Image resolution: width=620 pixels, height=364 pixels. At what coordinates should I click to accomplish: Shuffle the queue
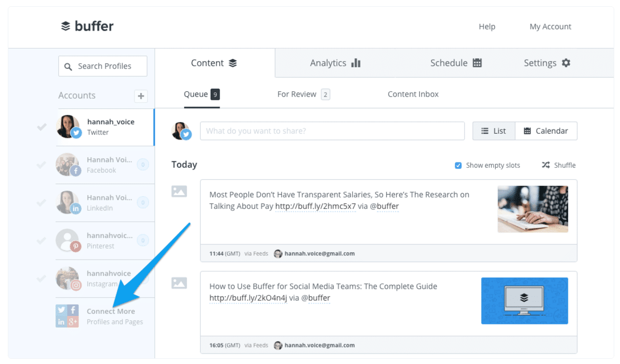(558, 165)
